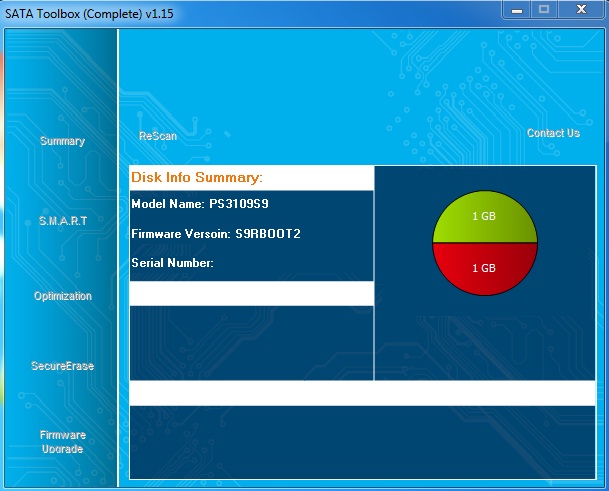The height and width of the screenshot is (491, 609).
Task: Click the green 1 GB pie segment
Action: click(x=485, y=217)
